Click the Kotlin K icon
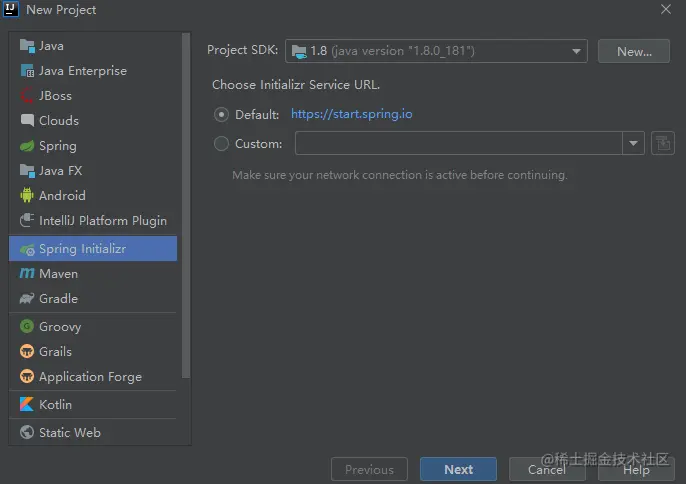The image size is (686, 484). (27, 404)
